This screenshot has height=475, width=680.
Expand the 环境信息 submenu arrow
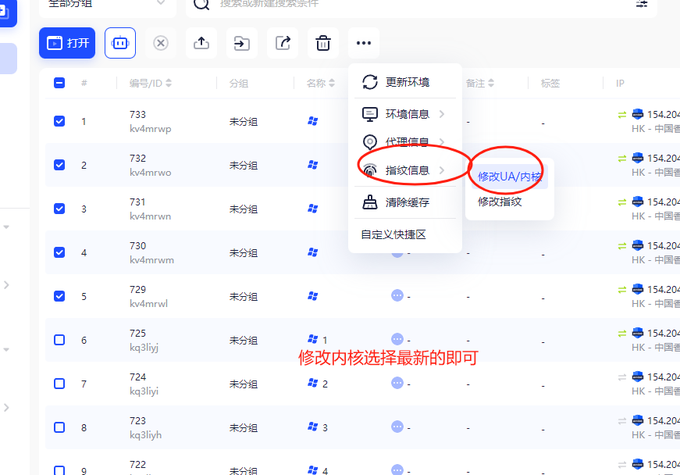pyautogui.click(x=441, y=114)
